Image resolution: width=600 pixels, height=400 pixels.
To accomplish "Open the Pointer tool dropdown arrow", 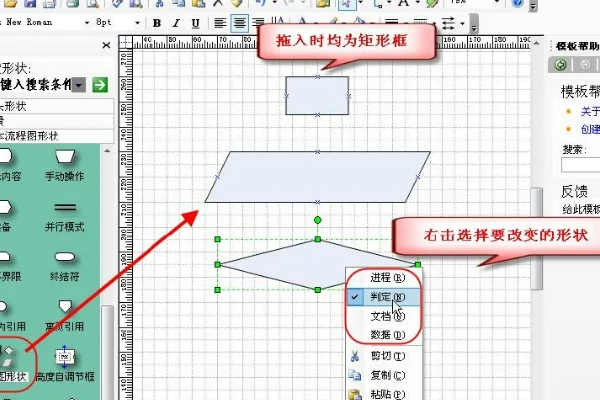I will coord(360,2).
